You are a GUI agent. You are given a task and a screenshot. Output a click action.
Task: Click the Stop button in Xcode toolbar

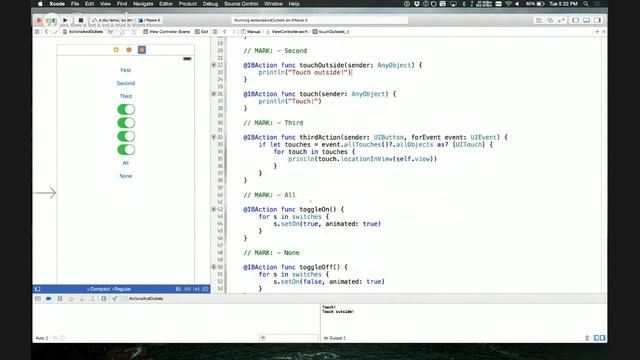(80, 20)
